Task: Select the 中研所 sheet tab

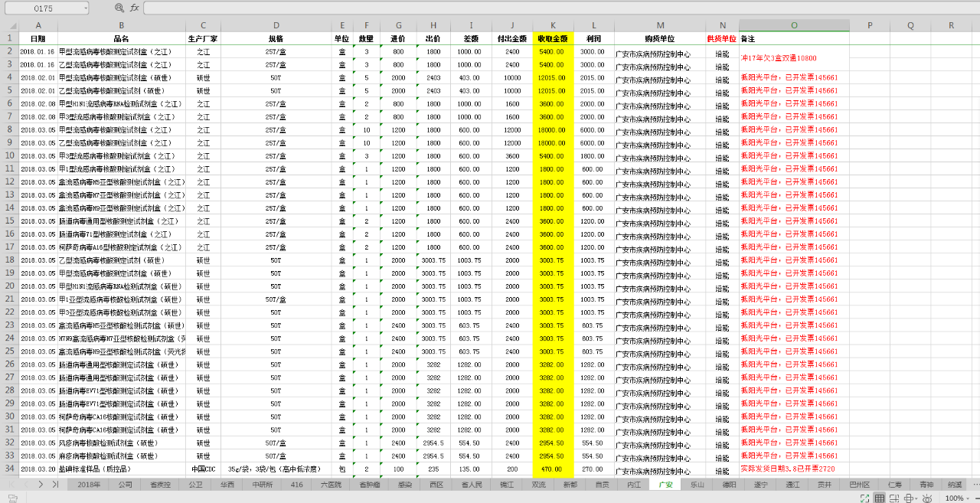Action: [262, 485]
